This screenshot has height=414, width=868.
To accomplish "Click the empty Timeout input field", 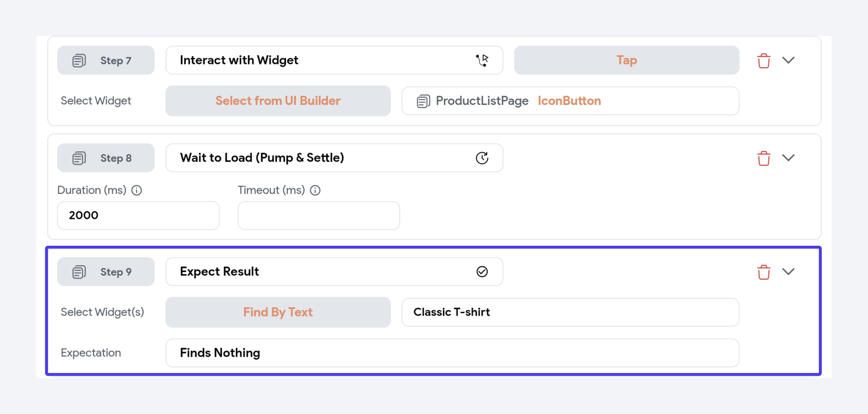I will point(319,215).
